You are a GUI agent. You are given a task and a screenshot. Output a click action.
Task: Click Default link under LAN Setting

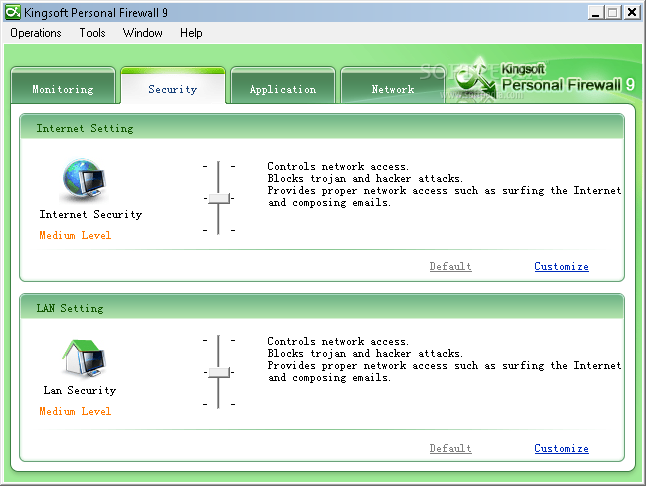click(451, 449)
